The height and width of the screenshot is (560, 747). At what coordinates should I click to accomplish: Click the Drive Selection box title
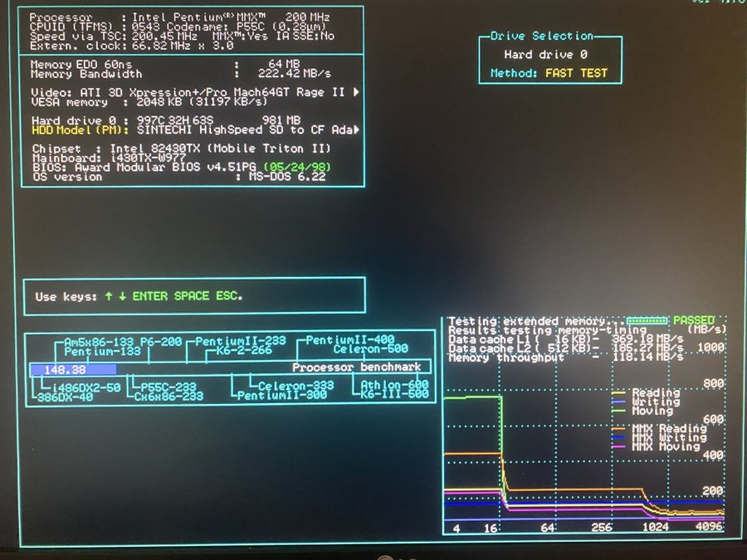542,36
